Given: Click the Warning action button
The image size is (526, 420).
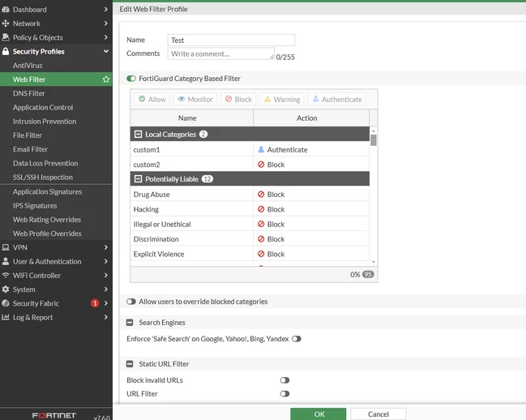Looking at the screenshot, I should coord(282,99).
